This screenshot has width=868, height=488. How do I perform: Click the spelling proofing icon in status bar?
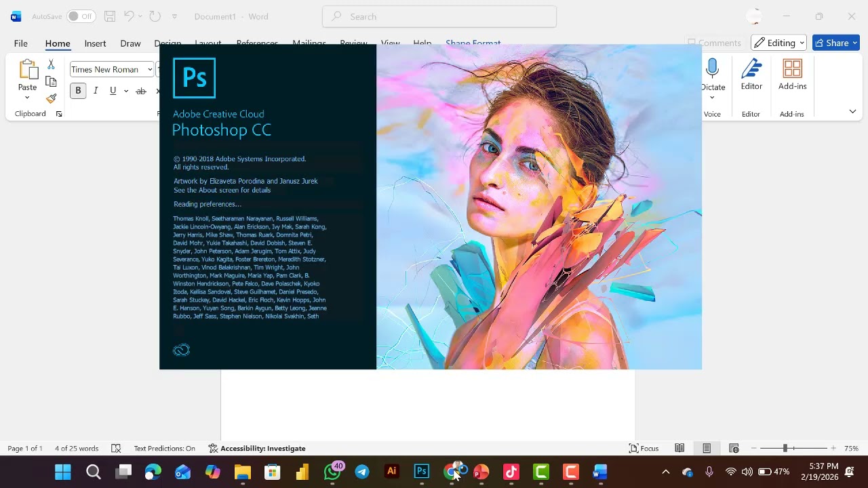(116, 448)
